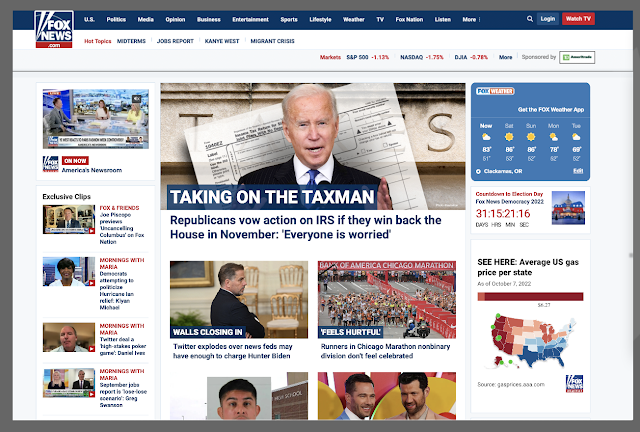Click the Fox News logo under gas map
This screenshot has height=432, width=640.
574,383
